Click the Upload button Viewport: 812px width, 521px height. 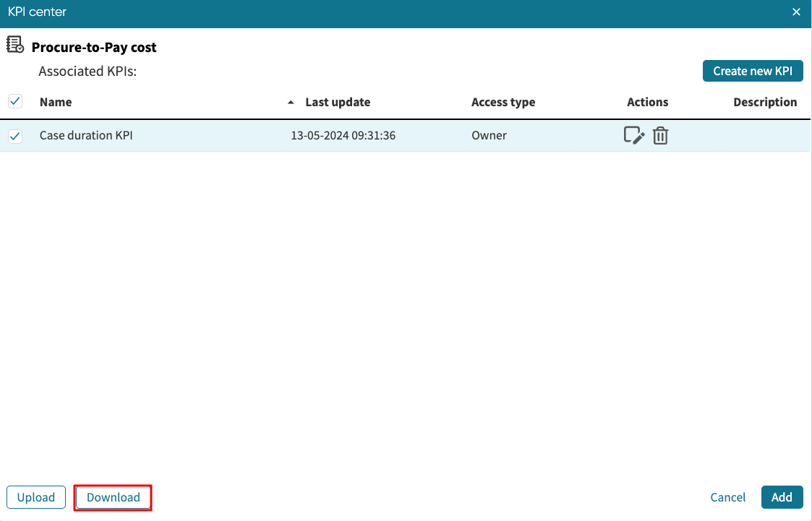[x=36, y=497]
